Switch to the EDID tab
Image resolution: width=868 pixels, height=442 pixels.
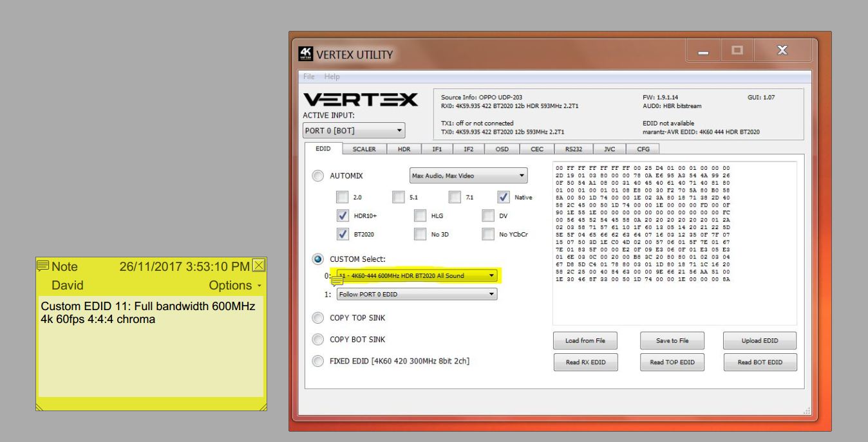click(323, 149)
